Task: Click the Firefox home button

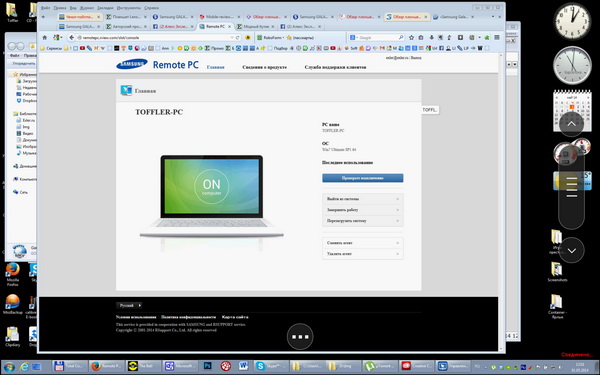Action: tap(45, 38)
